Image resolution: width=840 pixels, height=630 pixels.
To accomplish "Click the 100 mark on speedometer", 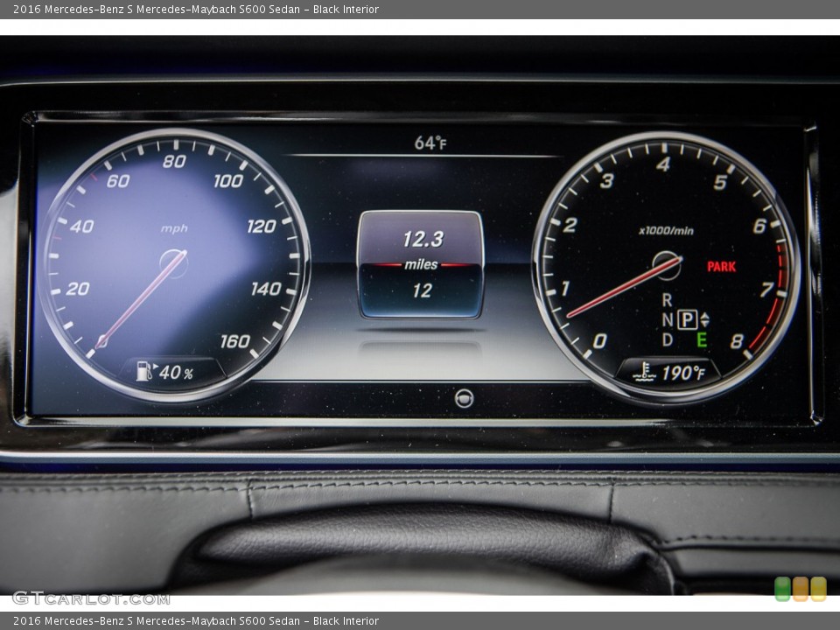I will coord(228,181).
